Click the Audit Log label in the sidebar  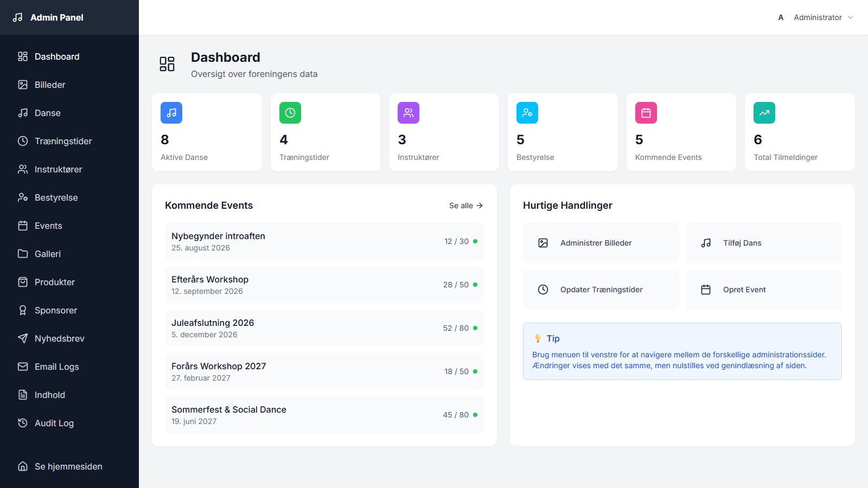click(x=54, y=423)
